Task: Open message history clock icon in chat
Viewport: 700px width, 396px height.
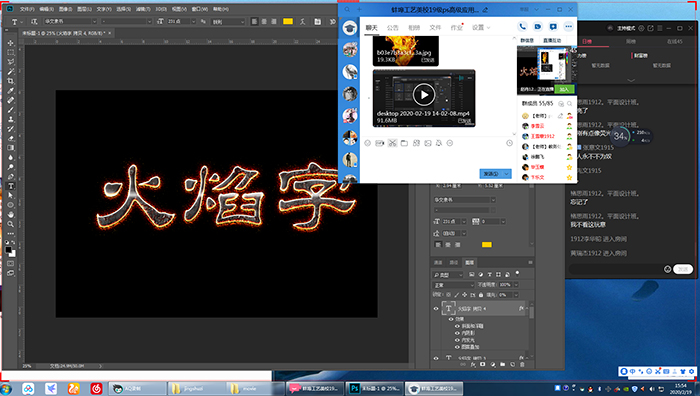Action: (509, 143)
